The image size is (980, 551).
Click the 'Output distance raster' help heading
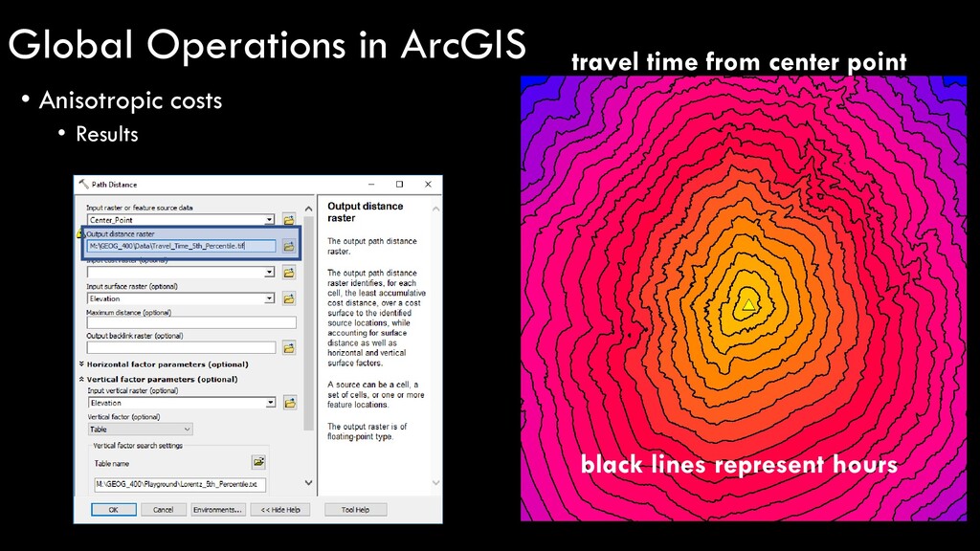(x=365, y=211)
